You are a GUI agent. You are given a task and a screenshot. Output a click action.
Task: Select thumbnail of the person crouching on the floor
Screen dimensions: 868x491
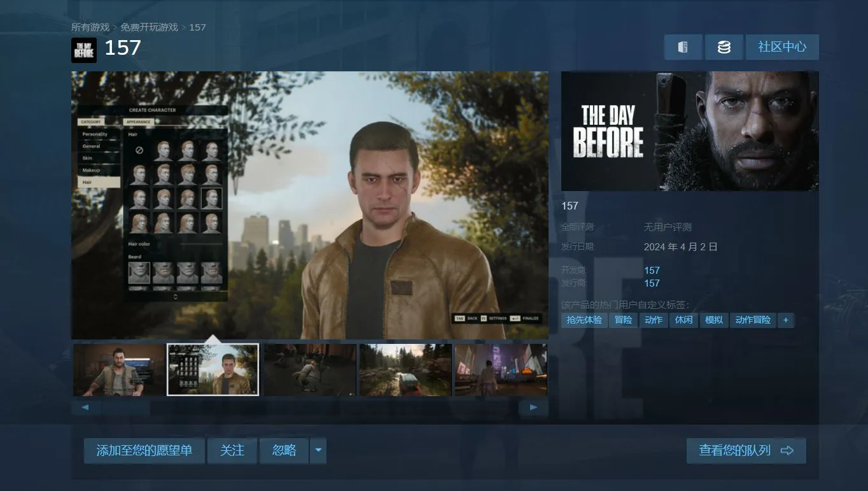tap(310, 369)
